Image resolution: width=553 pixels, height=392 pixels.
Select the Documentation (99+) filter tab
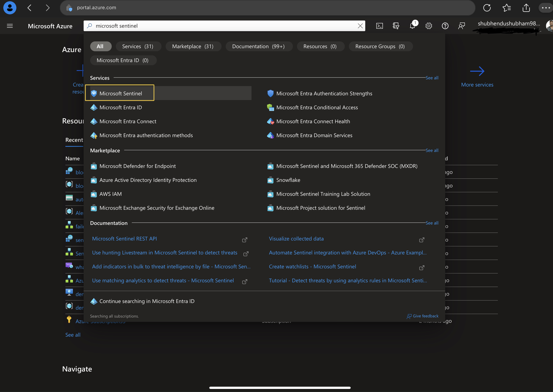click(259, 46)
